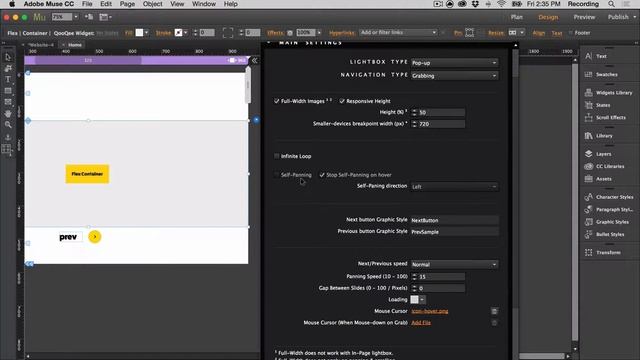Click the Height percentage input field
Screen dimensions: 640x360
441,112
